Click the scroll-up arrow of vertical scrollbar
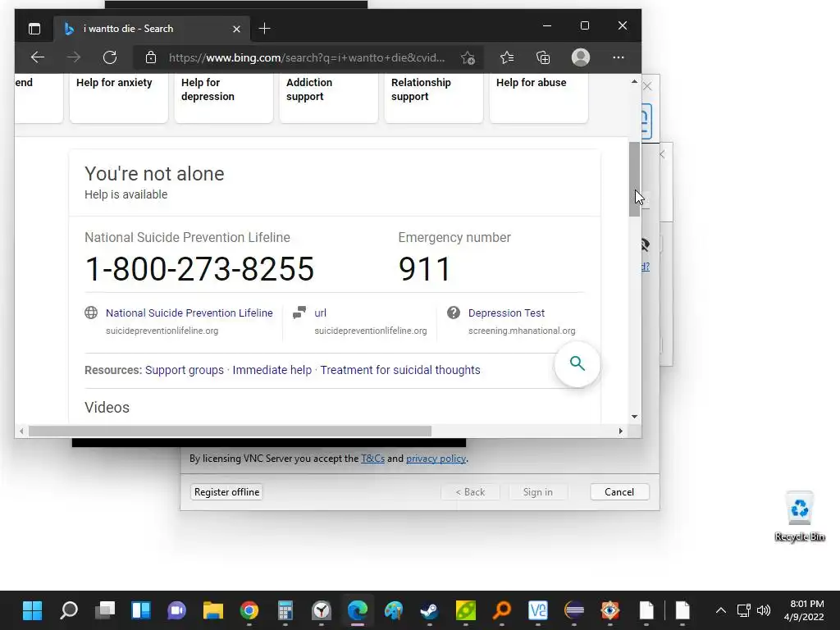 [x=634, y=81]
